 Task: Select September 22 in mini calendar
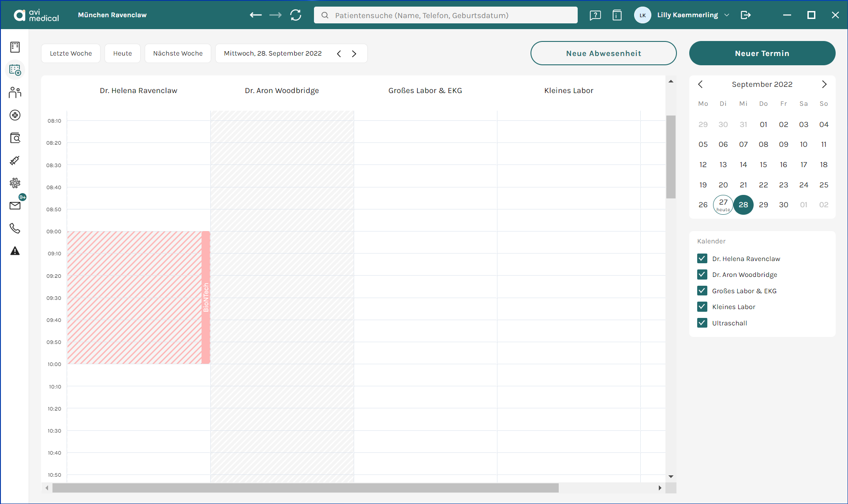[763, 185]
